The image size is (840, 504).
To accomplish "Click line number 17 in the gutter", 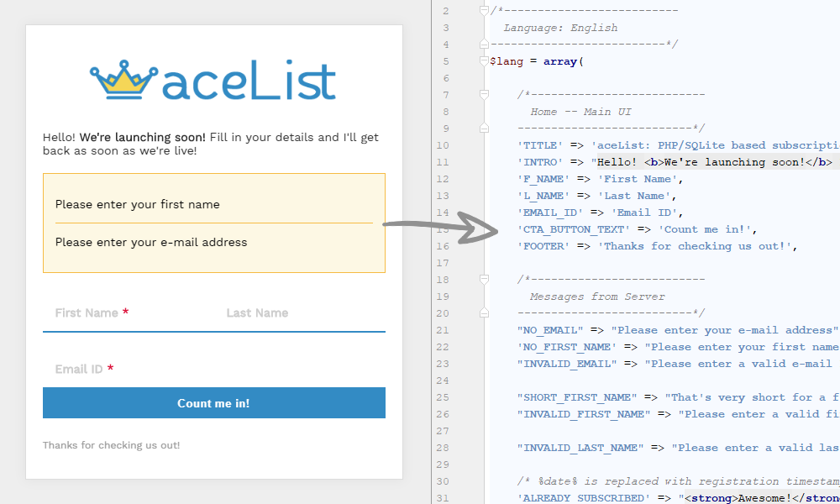I will tap(443, 263).
